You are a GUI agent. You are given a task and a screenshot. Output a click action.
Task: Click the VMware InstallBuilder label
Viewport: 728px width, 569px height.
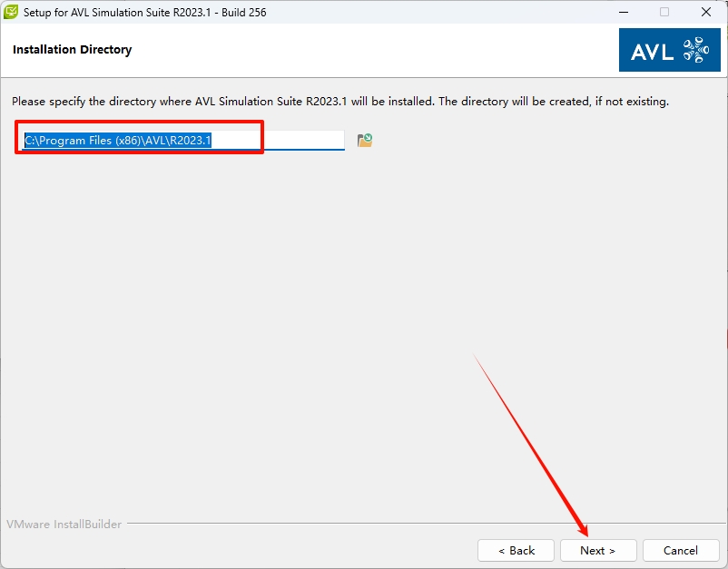coord(64,525)
